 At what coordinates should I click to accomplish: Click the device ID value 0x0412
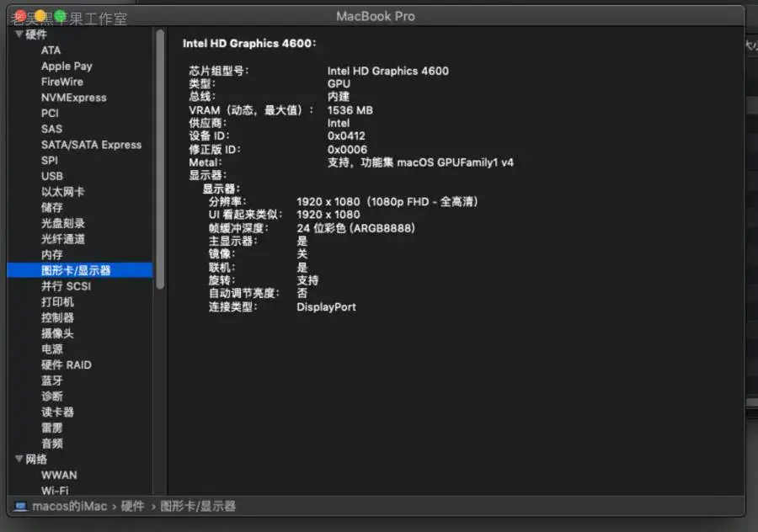click(346, 136)
